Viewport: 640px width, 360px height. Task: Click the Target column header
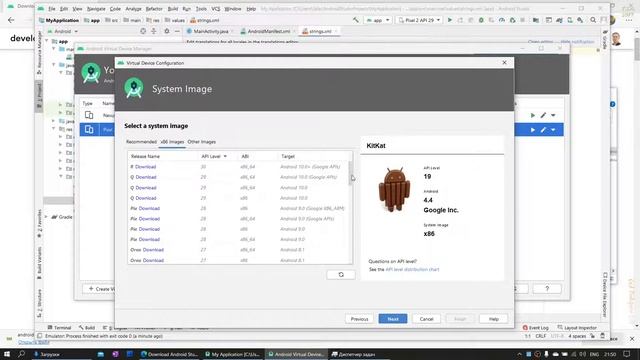pos(288,156)
